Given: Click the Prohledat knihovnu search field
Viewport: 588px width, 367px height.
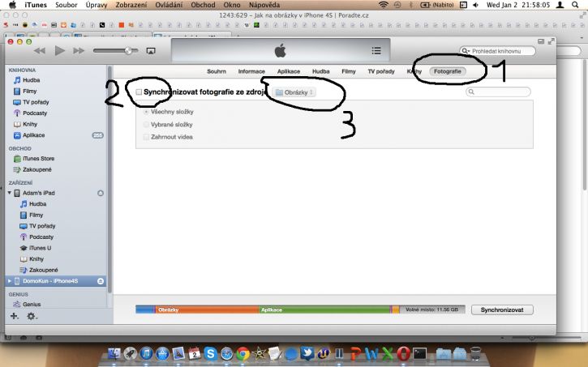Looking at the screenshot, I should (497, 51).
